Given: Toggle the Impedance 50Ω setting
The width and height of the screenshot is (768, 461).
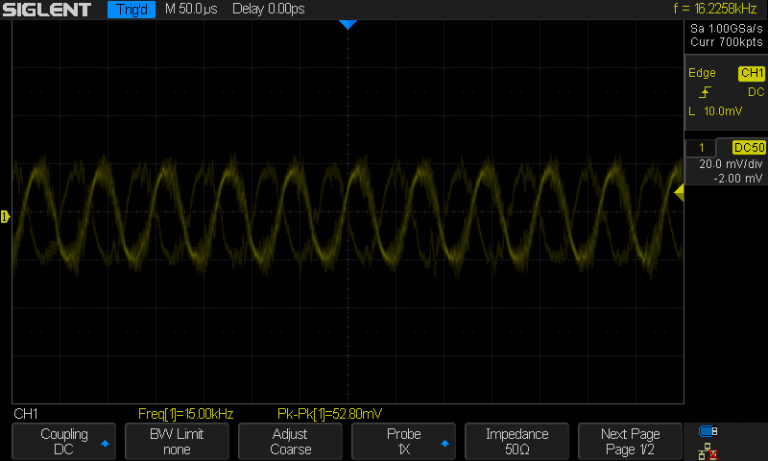Looking at the screenshot, I should click(x=517, y=442).
